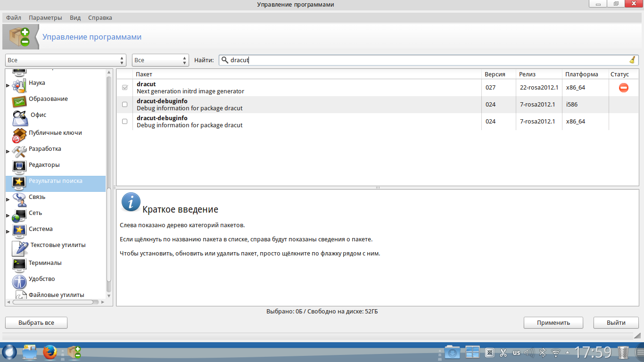Click the Удобство accessibility icon

pos(19,281)
